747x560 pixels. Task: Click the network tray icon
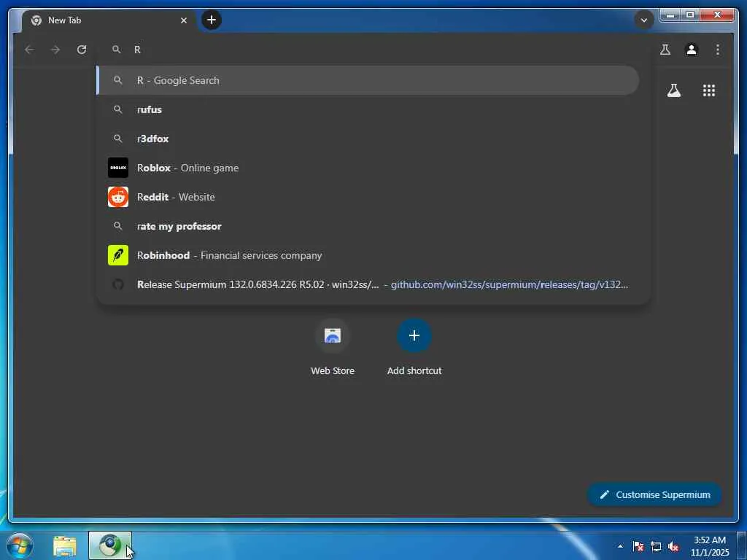[656, 546]
